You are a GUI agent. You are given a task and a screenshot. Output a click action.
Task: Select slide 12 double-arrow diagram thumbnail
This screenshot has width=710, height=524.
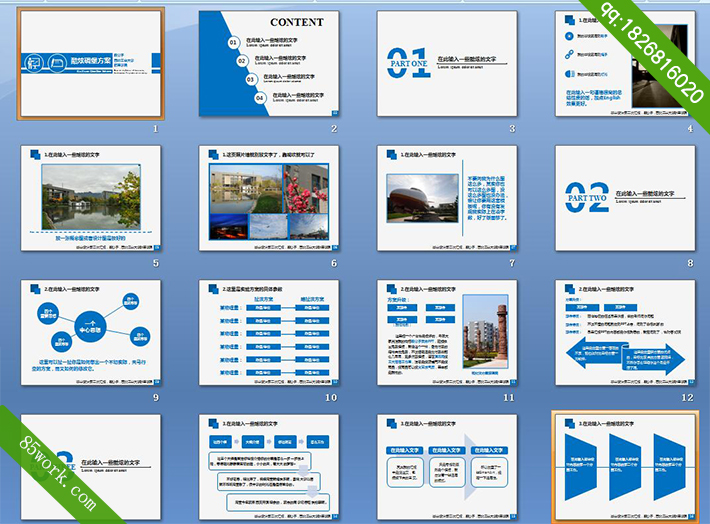point(625,332)
